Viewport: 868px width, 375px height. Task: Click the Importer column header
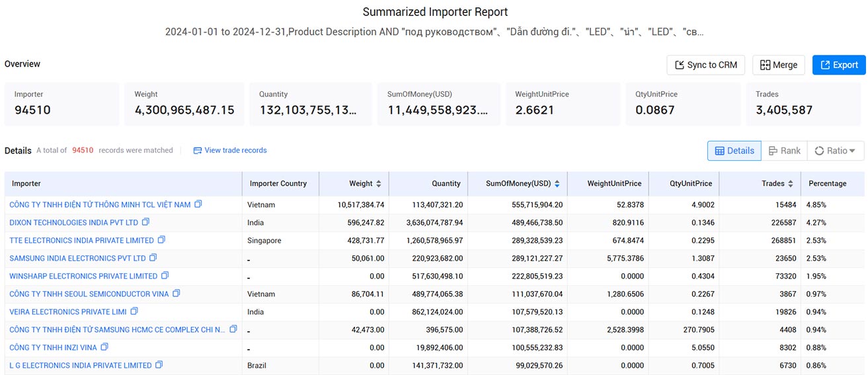pyautogui.click(x=124, y=184)
